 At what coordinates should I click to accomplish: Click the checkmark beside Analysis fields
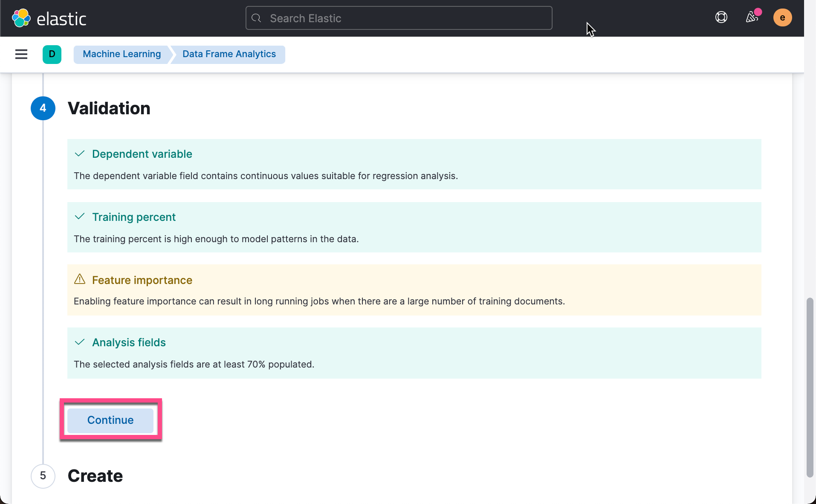pyautogui.click(x=79, y=342)
